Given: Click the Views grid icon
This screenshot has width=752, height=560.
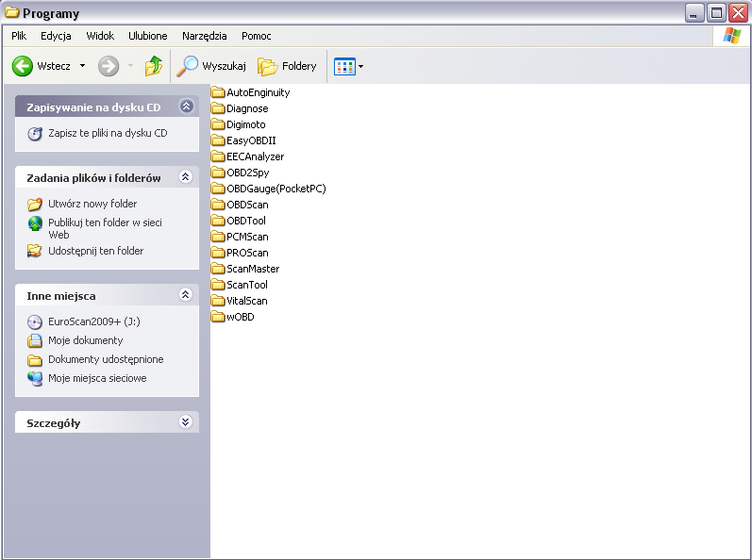Looking at the screenshot, I should tap(343, 66).
